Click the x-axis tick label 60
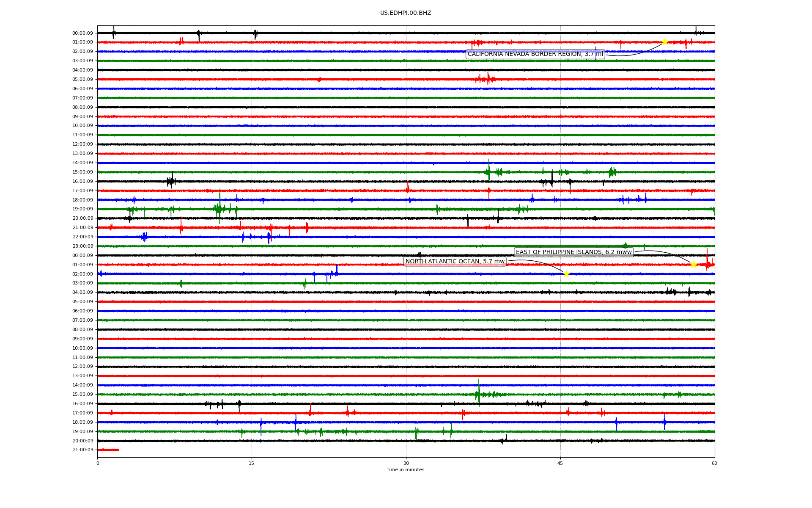This screenshot has height=508, width=812. point(714,463)
